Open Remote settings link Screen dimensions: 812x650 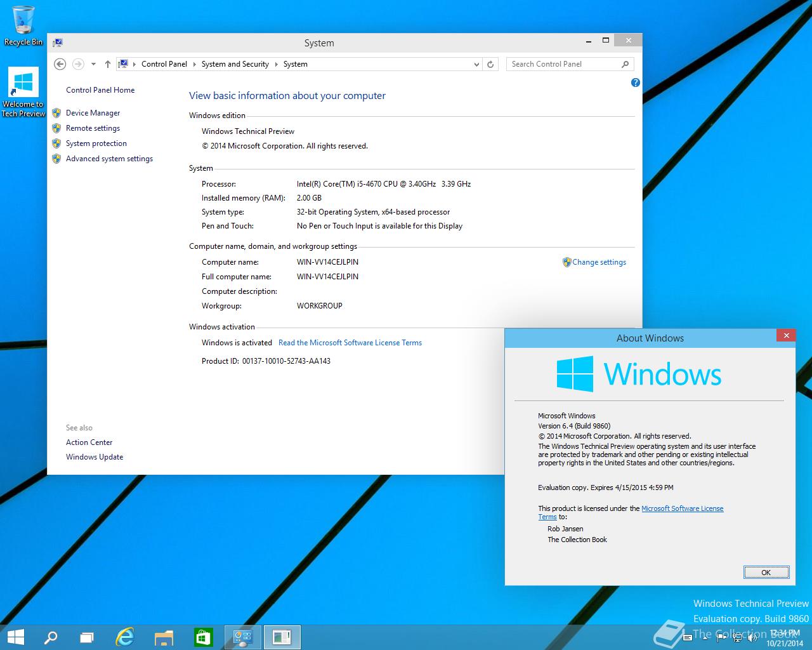coord(93,128)
